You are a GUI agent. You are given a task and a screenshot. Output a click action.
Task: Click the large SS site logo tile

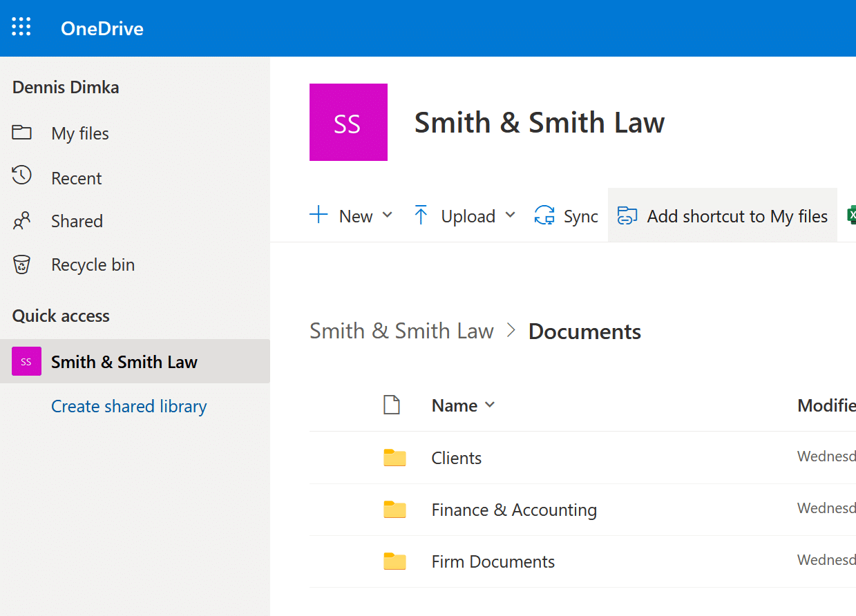tap(348, 122)
